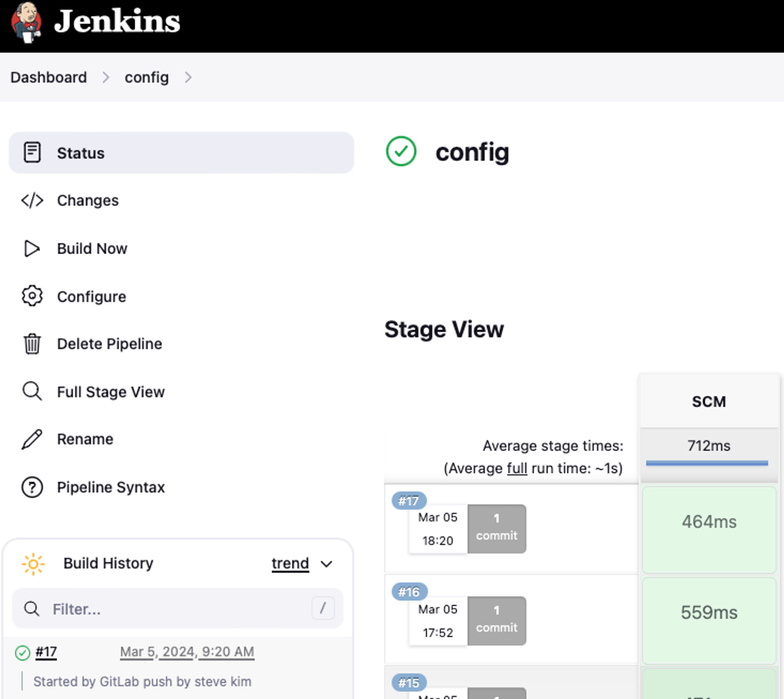This screenshot has height=699, width=784.
Task: Click the Build History sun weather icon
Action: pyautogui.click(x=33, y=564)
